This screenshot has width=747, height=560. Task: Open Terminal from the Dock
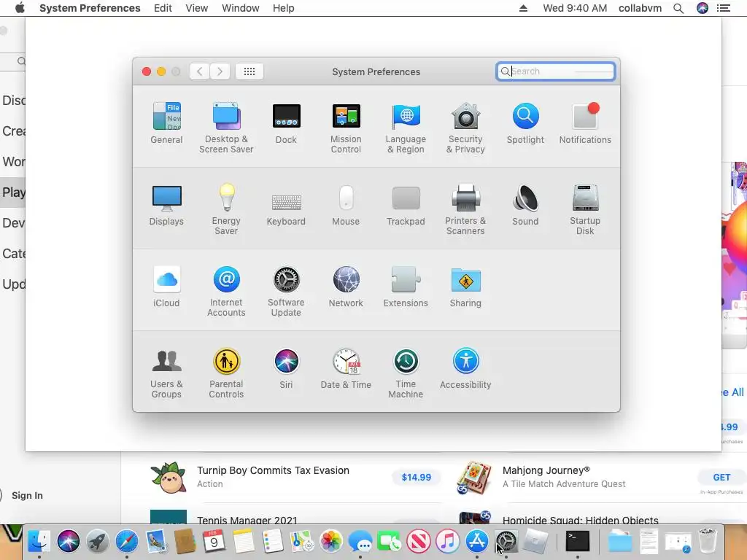pos(578,542)
